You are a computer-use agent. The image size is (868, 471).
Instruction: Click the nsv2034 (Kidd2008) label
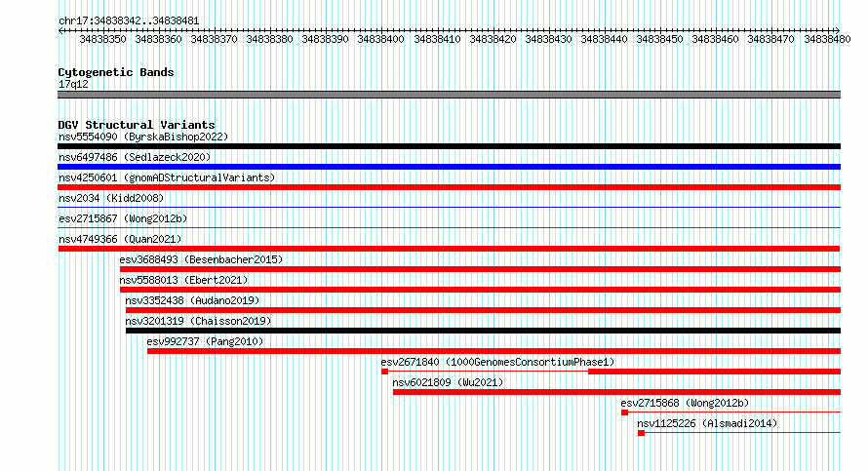111,198
